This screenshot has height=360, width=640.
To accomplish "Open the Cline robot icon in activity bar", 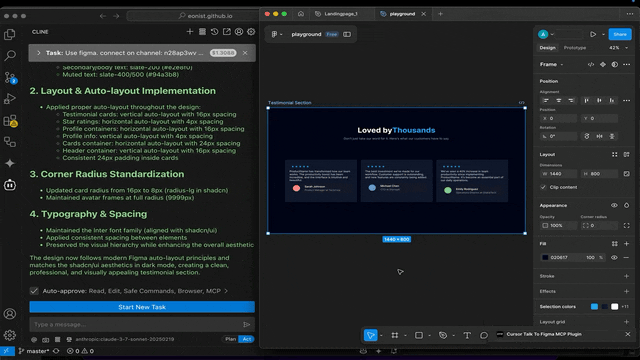I will 10,185.
